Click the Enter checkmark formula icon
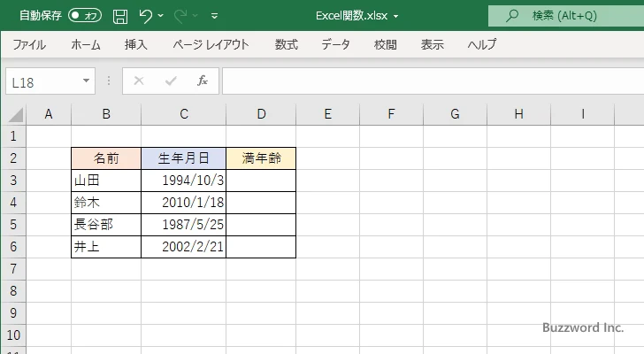This screenshot has width=644, height=354. click(171, 81)
